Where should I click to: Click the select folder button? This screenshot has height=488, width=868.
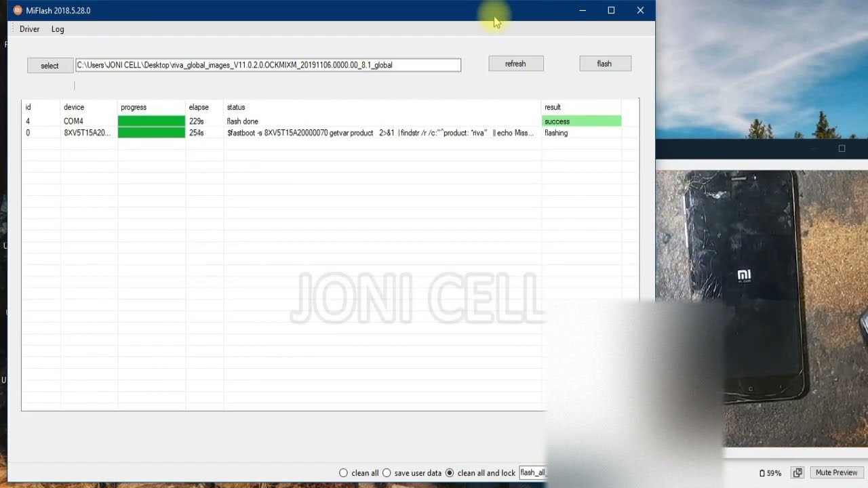pos(50,65)
